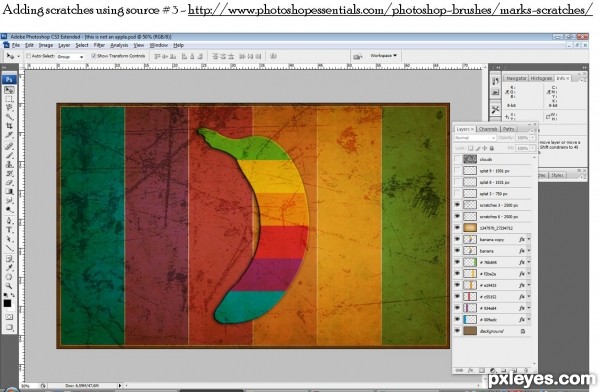Select the Lasso tool
Image resolution: width=600 pixels, height=392 pixels.
(9, 108)
